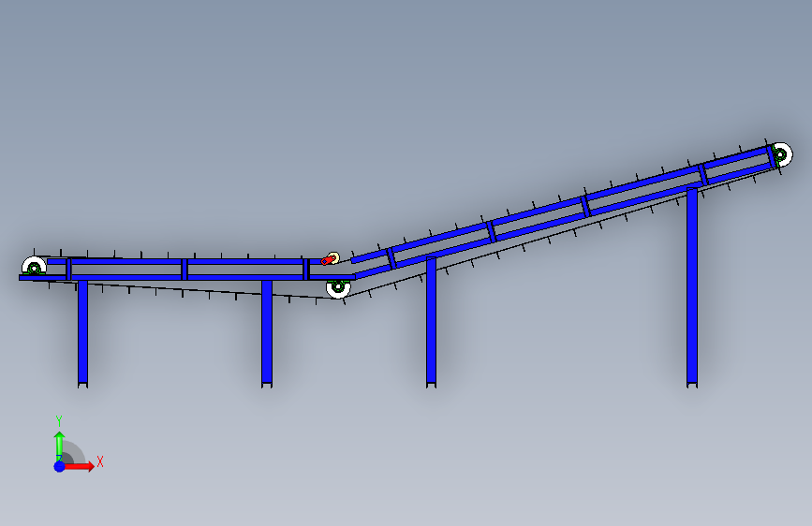Select the leftmost blue support leg
The height and width of the screenshot is (526, 812).
(82, 333)
